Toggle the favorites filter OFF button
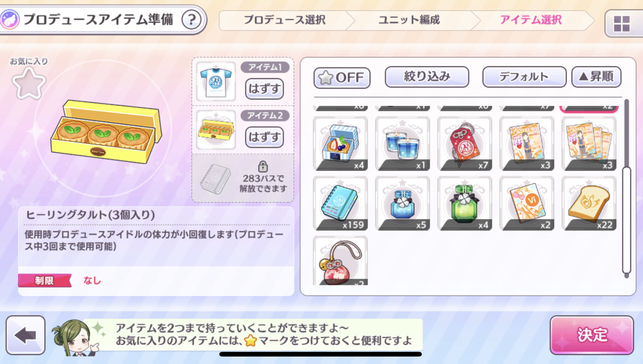The width and height of the screenshot is (643, 364). 342,77
